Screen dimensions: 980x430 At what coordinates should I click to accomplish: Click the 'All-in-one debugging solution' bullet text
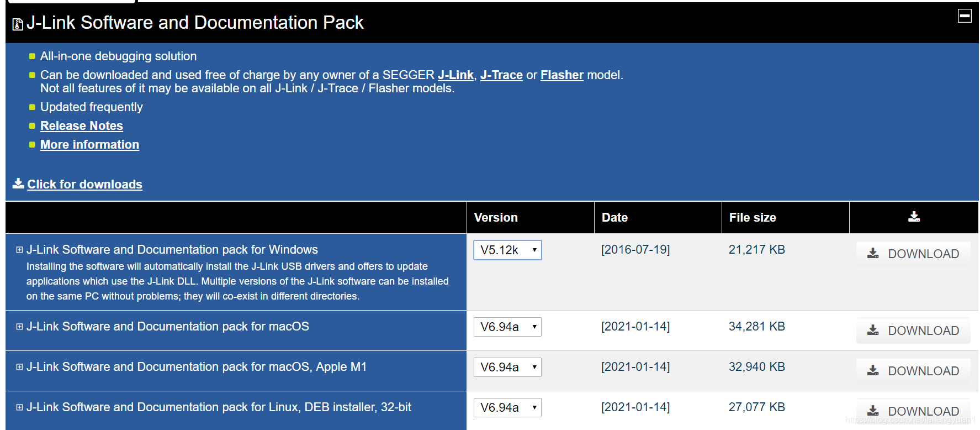pos(118,56)
